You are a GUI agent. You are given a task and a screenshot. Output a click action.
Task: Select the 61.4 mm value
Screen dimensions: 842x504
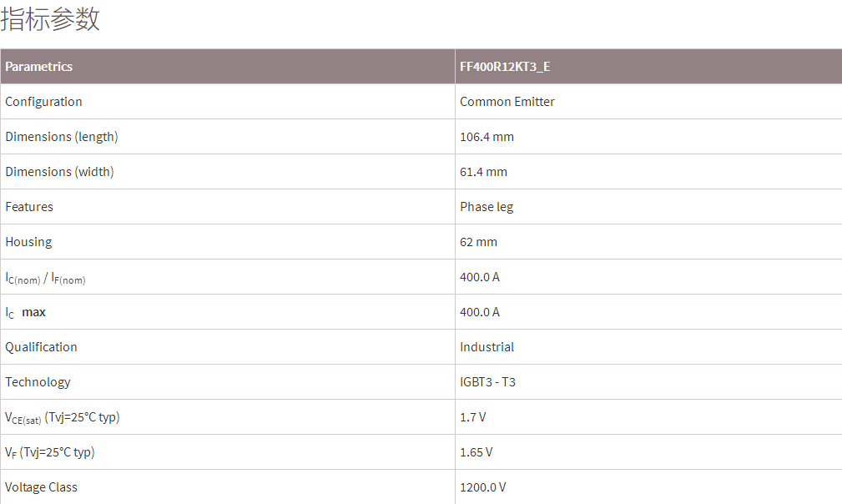click(483, 172)
